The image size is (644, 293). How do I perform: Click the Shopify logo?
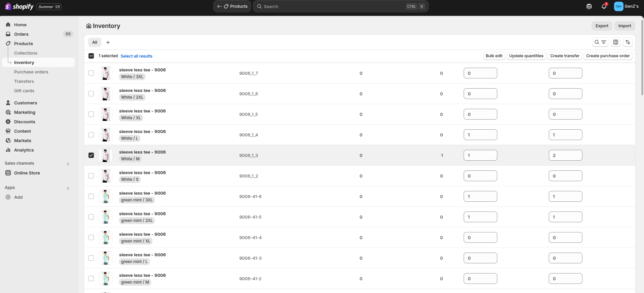click(19, 6)
